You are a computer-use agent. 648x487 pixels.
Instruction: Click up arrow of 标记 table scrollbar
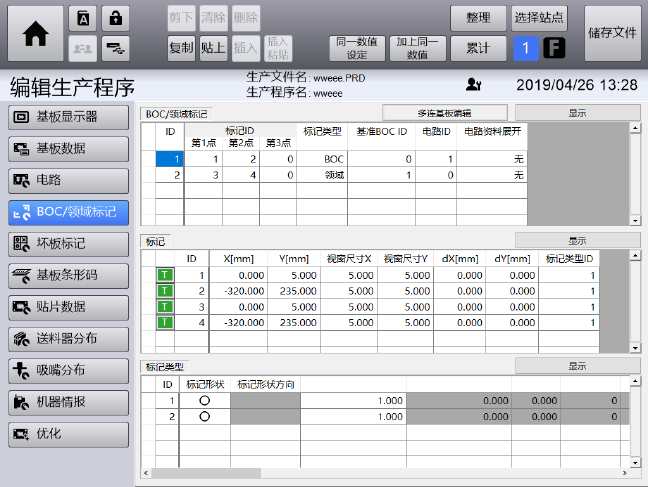[635, 255]
